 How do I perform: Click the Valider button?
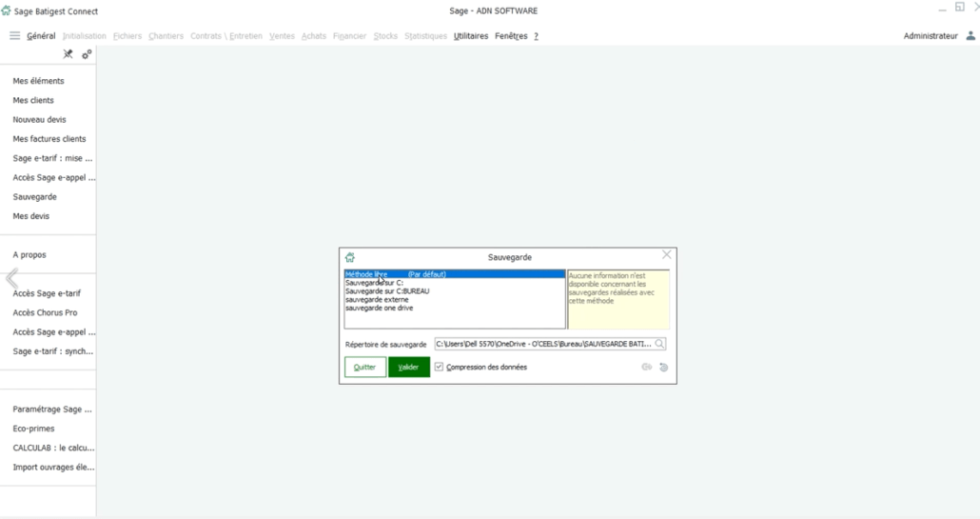pyautogui.click(x=409, y=367)
